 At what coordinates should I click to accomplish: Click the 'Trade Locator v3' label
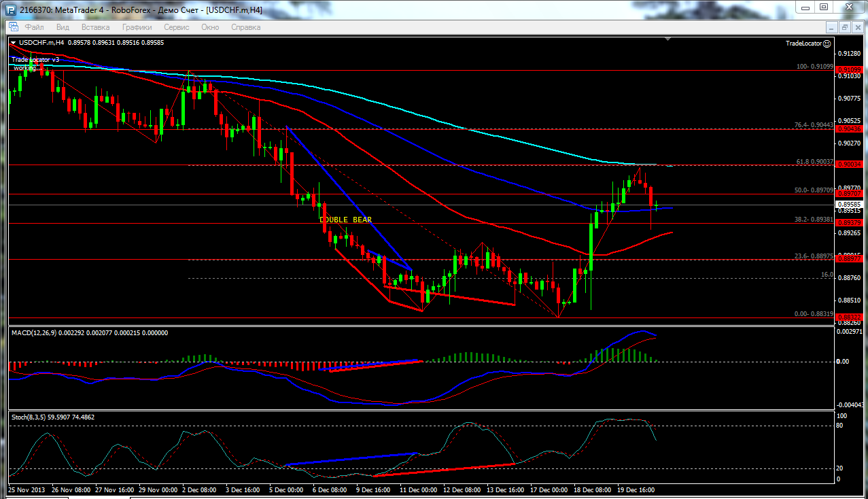coord(35,60)
